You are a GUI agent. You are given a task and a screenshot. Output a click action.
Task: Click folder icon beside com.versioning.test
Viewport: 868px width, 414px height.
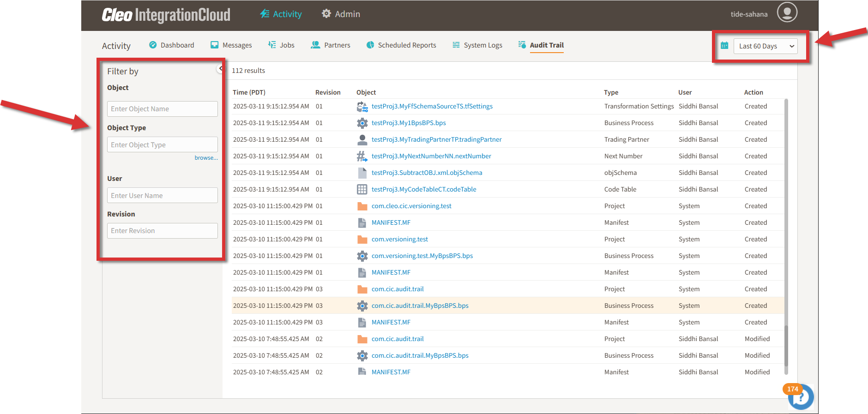[362, 240]
